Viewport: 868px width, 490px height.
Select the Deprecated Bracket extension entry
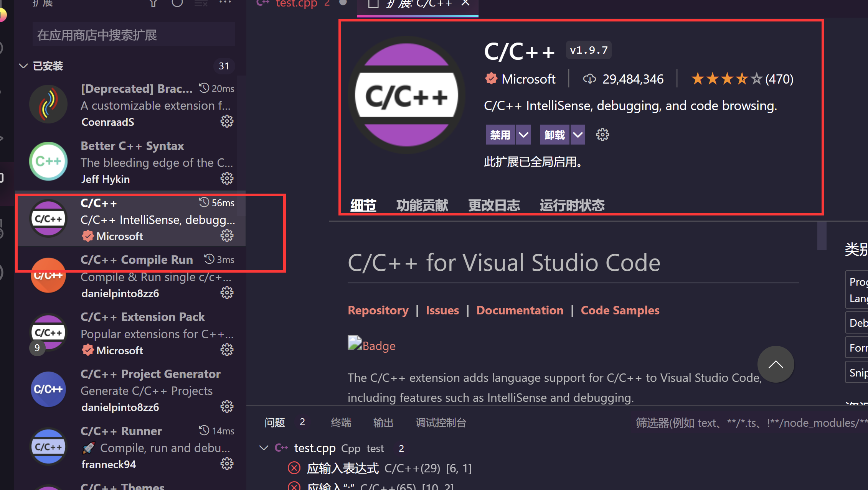pyautogui.click(x=130, y=105)
